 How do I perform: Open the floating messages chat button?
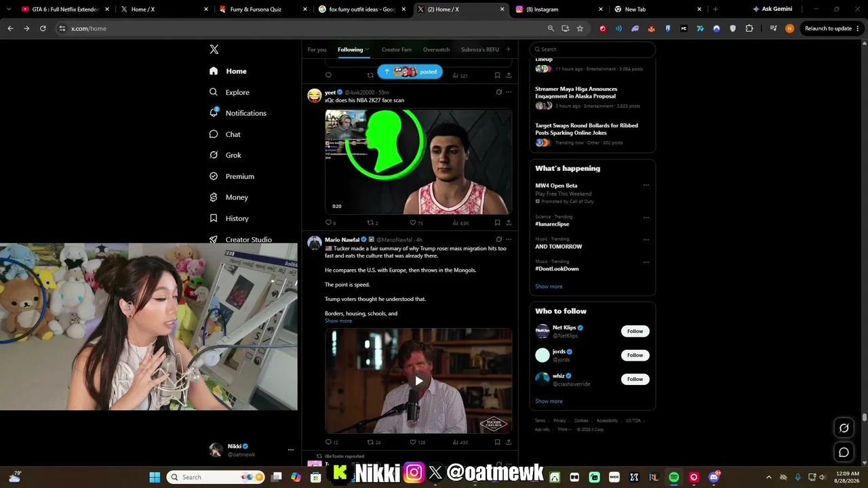pos(844,452)
